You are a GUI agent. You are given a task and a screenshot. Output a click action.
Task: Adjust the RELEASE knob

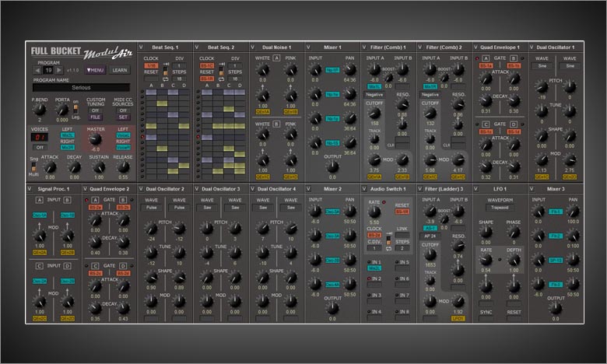click(123, 167)
